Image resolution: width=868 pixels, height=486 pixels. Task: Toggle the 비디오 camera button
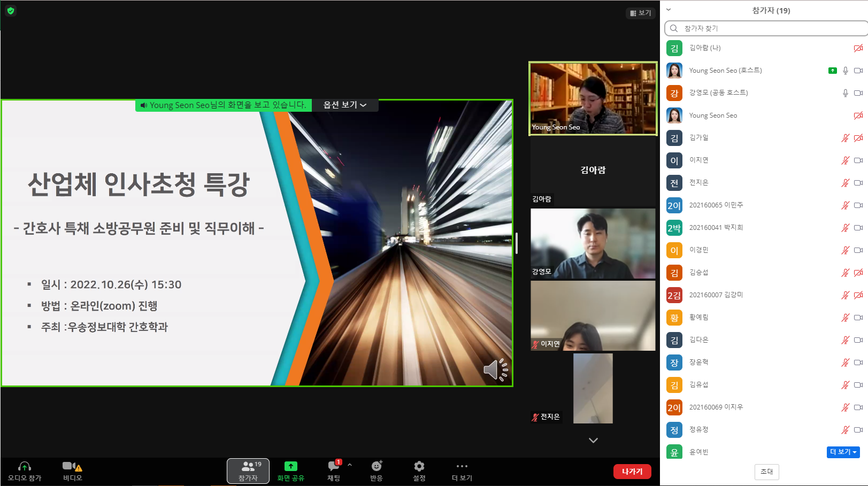(x=72, y=471)
